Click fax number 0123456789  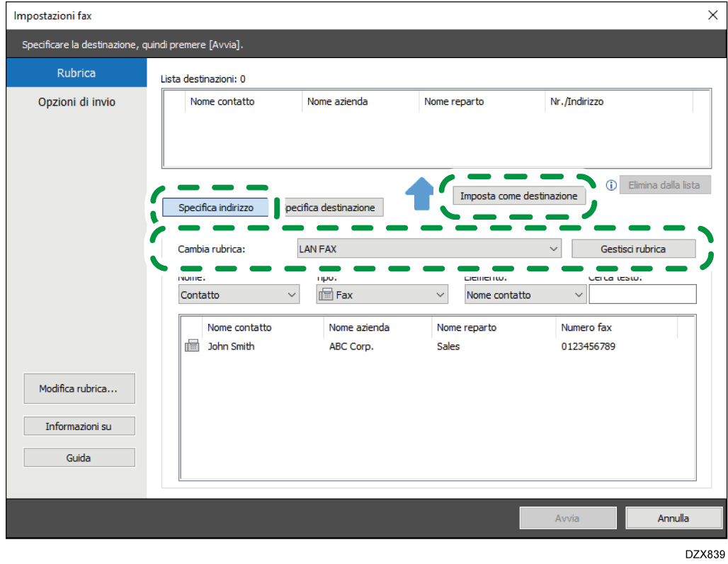[588, 346]
